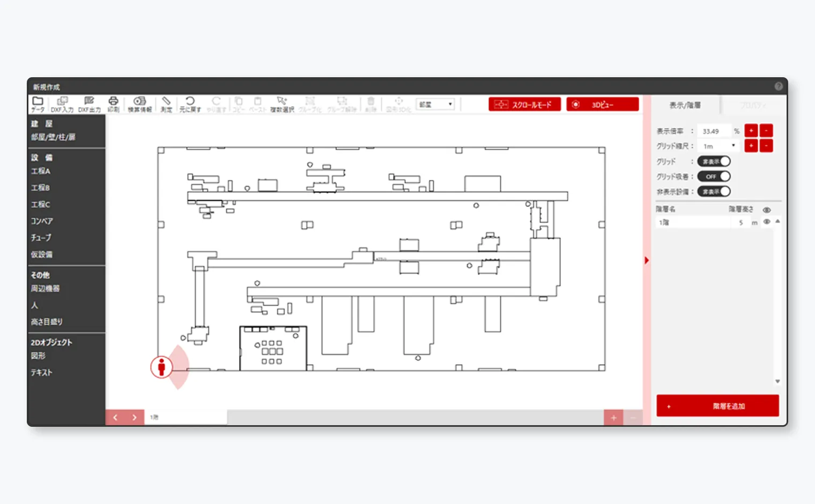This screenshot has width=815, height=504.
Task: Click the 階層を追加 button
Action: coord(717,406)
